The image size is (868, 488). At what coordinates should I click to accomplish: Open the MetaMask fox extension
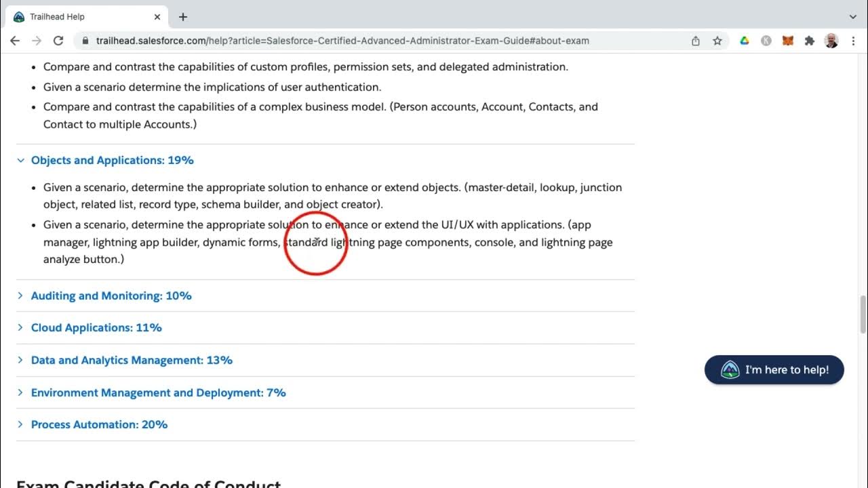787,41
